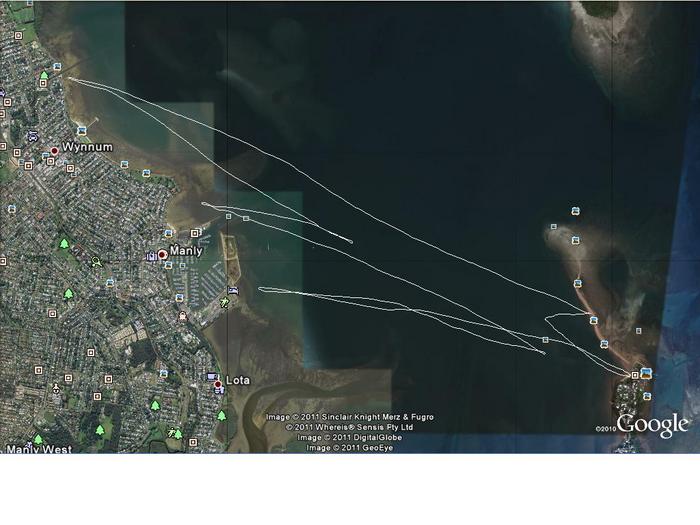Open the large photo icon at island's southern tip
The height and width of the screenshot is (525, 700).
(645, 374)
